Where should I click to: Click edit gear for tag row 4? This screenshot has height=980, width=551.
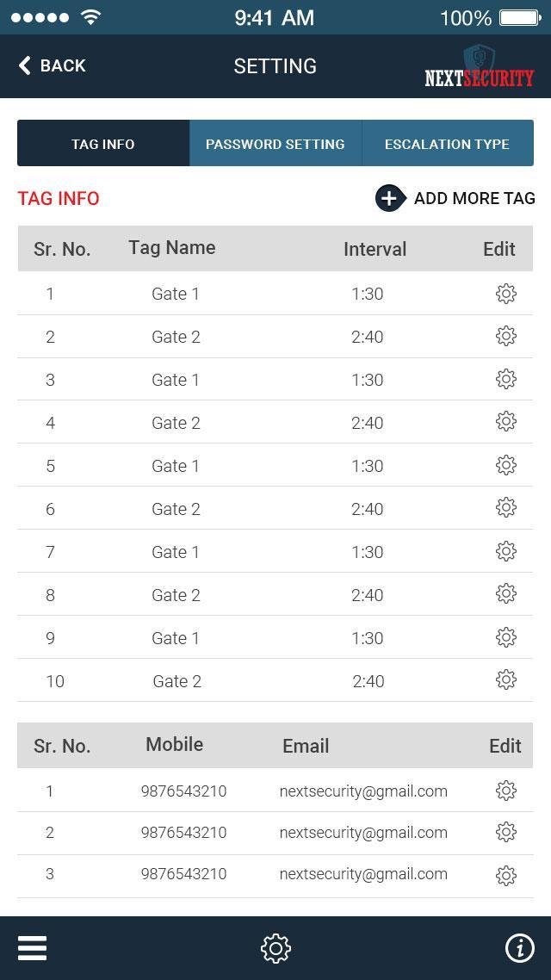coord(506,421)
